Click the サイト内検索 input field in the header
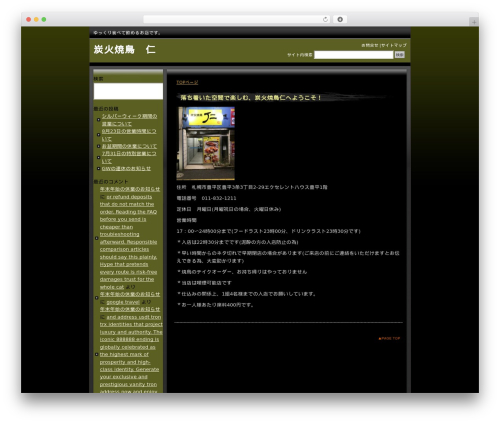 [354, 55]
